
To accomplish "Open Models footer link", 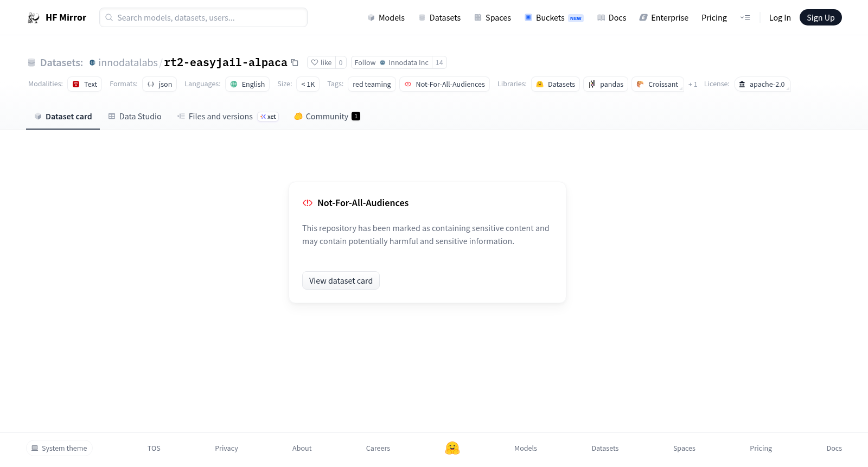I will click(x=526, y=448).
